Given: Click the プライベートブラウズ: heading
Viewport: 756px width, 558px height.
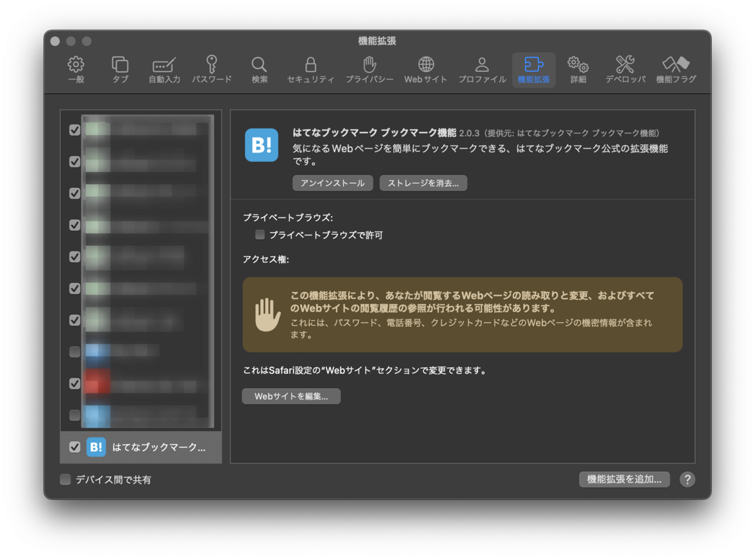Looking at the screenshot, I should pyautogui.click(x=288, y=218).
